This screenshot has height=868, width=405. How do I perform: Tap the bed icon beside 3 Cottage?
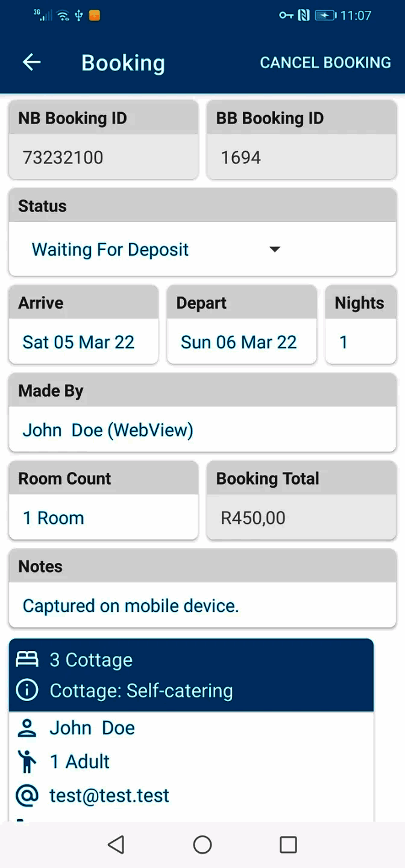[x=27, y=659]
